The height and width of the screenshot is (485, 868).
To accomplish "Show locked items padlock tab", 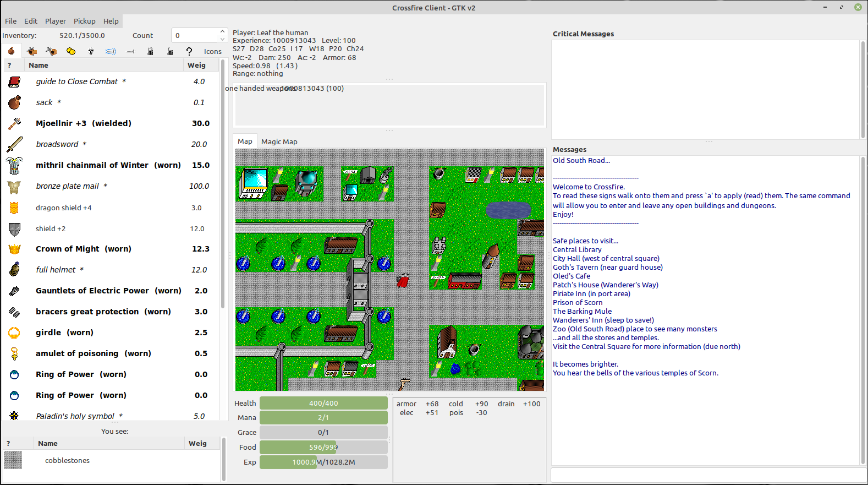I will click(x=150, y=51).
